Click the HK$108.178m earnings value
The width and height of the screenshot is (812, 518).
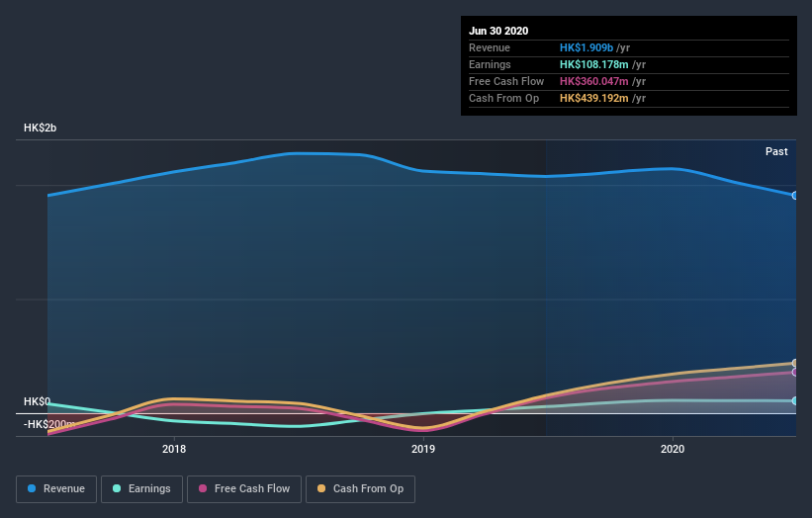[x=594, y=64]
